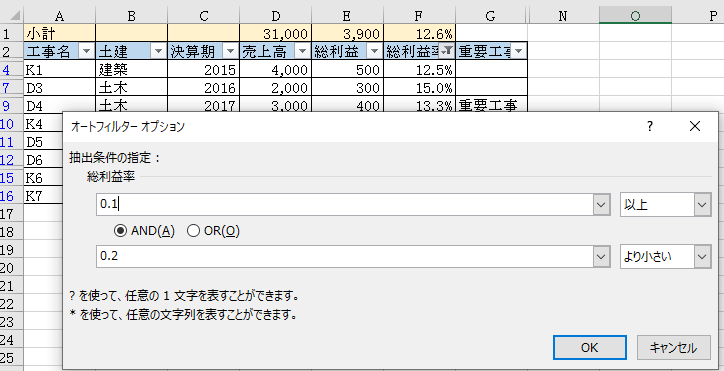This screenshot has height=371, width=724.
Task: Click cell D5 in column A
Action: coord(43,142)
